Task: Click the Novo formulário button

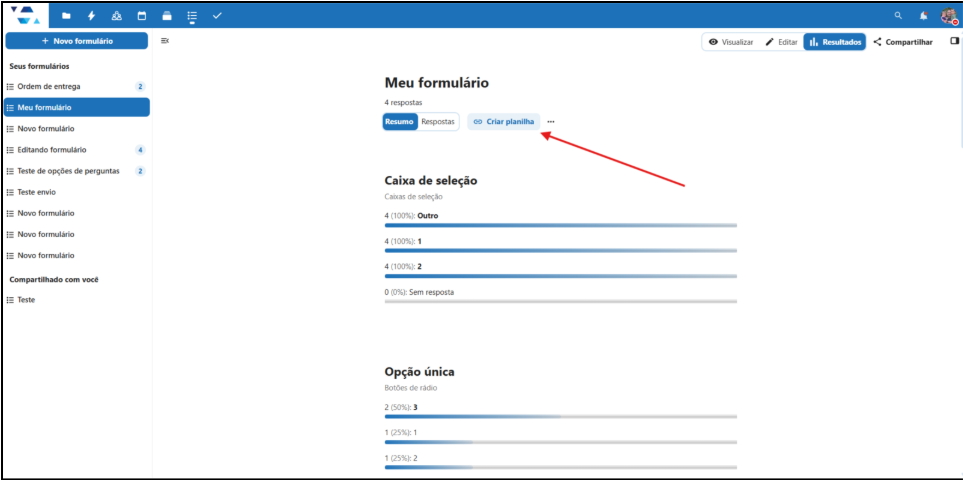Action: pos(77,41)
